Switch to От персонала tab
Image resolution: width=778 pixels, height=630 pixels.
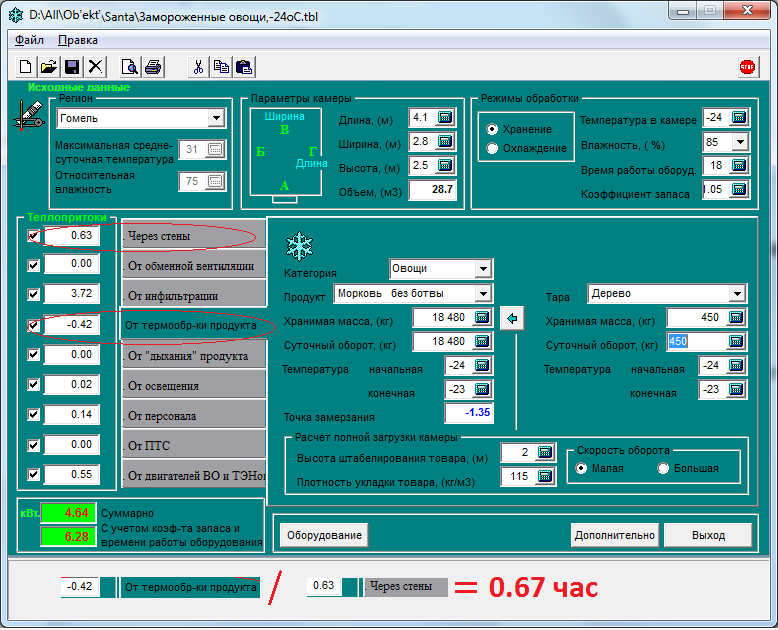pyautogui.click(x=194, y=414)
